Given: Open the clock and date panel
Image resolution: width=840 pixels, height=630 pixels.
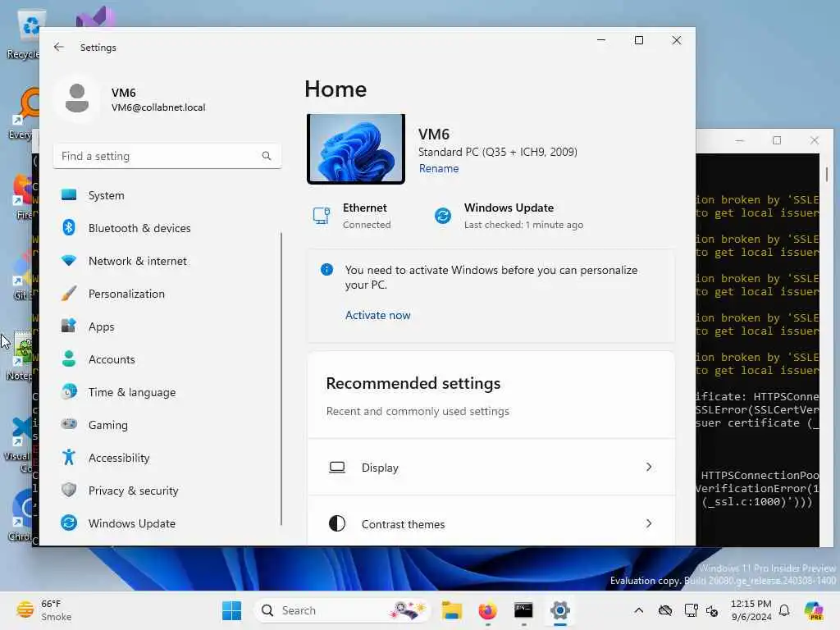Looking at the screenshot, I should point(751,610).
